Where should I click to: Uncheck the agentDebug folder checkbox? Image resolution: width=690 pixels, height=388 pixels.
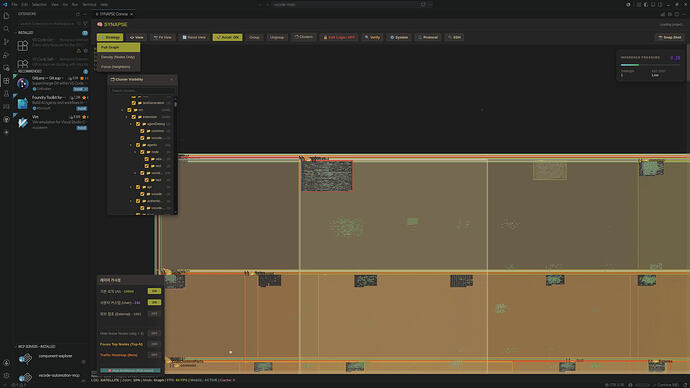tap(138, 124)
